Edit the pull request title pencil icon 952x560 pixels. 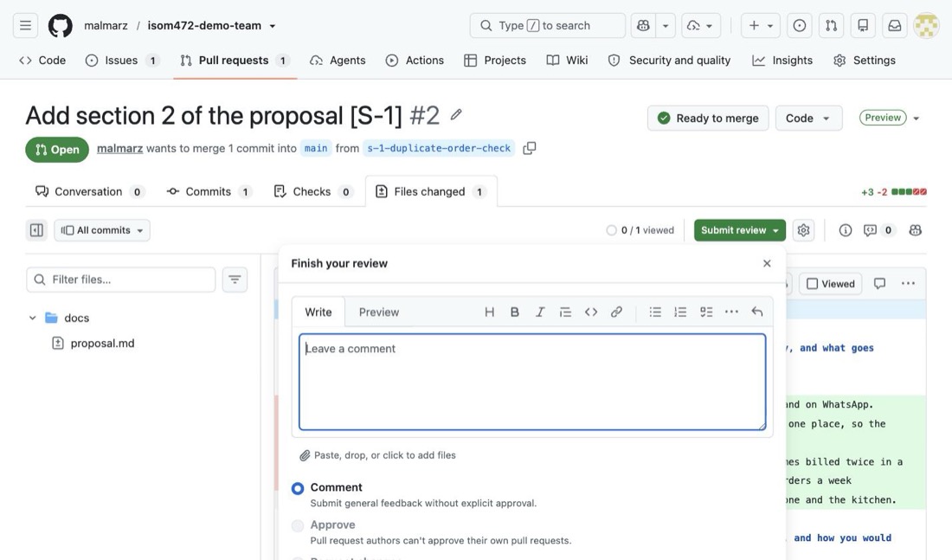[456, 114]
